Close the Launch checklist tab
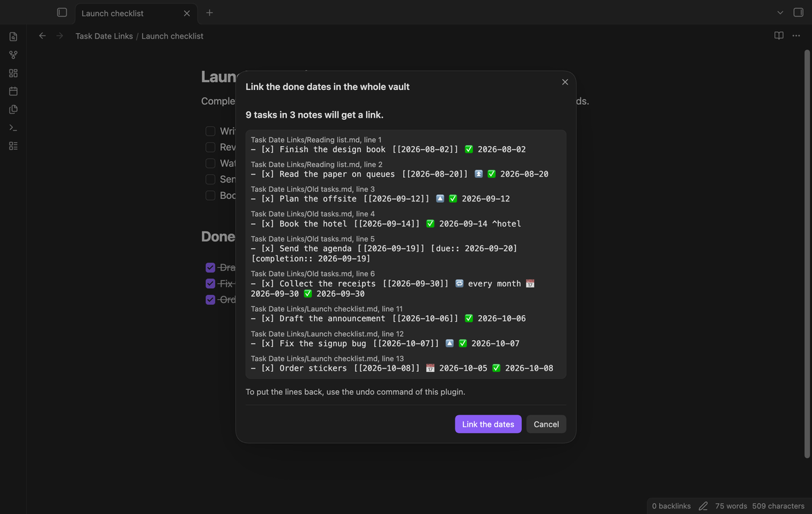812x514 pixels. 187,13
